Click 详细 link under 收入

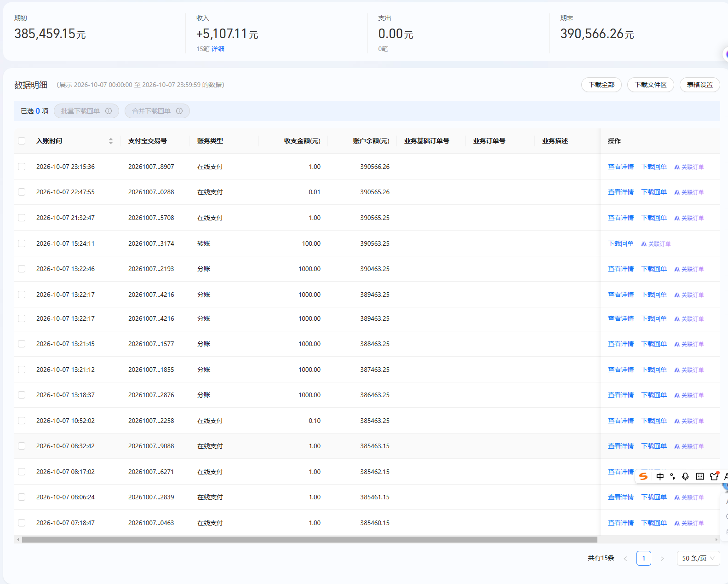[218, 49]
